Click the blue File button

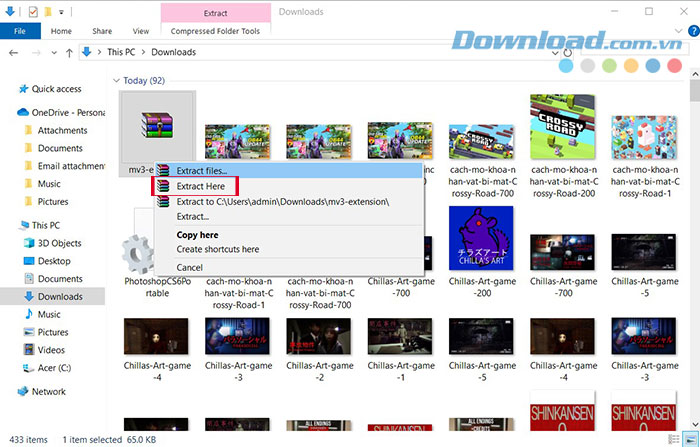pos(20,31)
